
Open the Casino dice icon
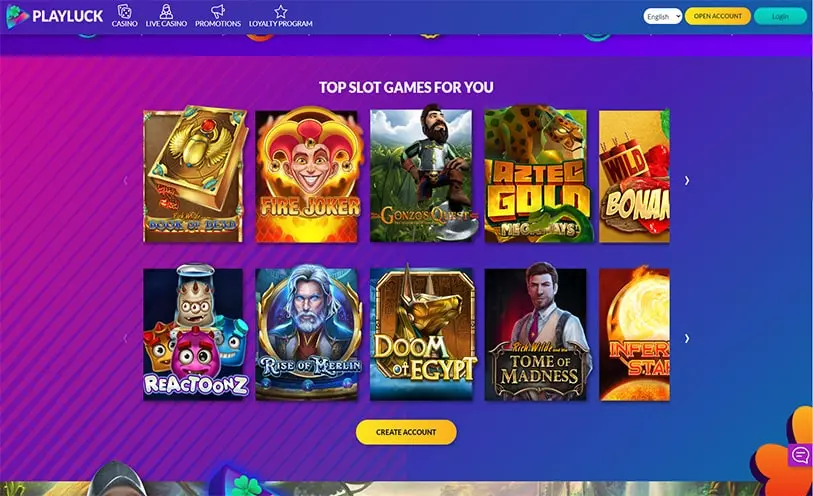point(124,11)
